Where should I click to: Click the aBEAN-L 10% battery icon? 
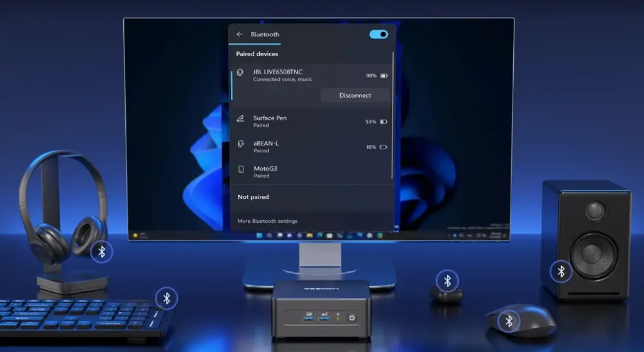pyautogui.click(x=384, y=147)
